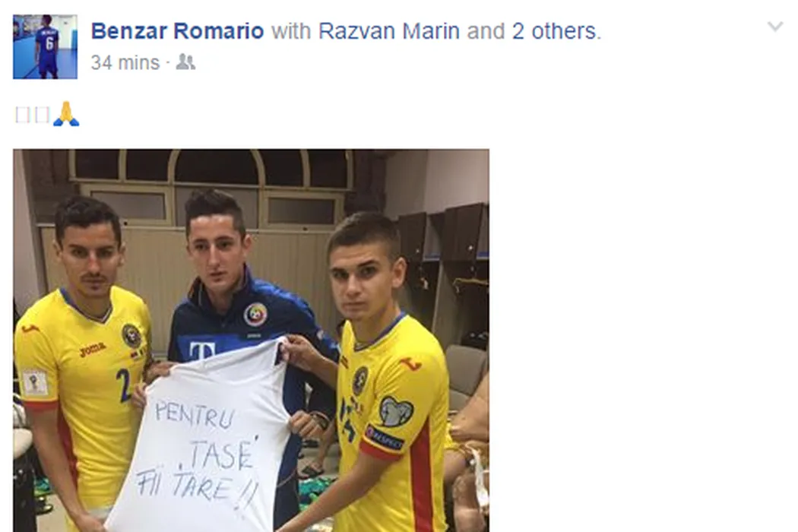Click the first empty emoji placeholder box

click(x=23, y=115)
